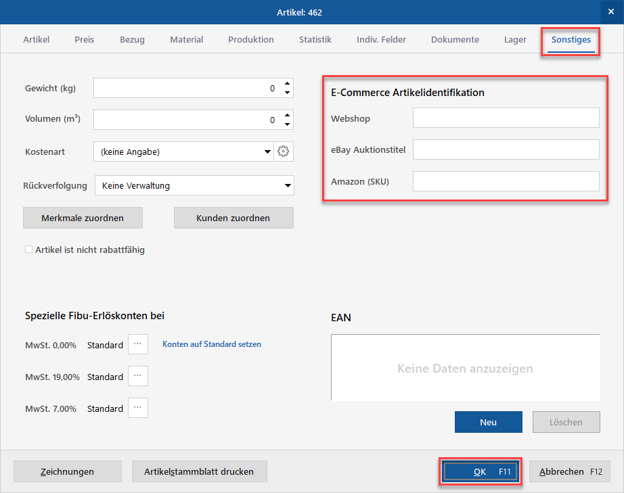Screen dimensions: 624x493
Task: Click ellipsis button for MwSt. 19,00% account
Action: click(138, 376)
